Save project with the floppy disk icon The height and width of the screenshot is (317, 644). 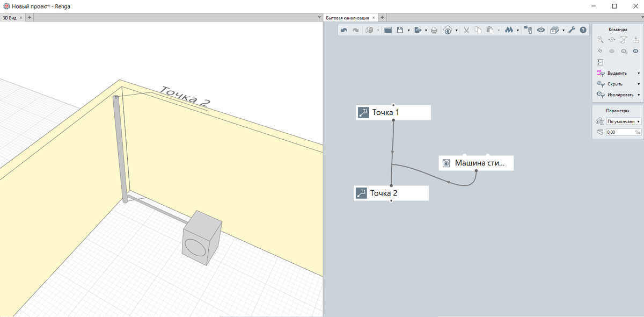400,30
